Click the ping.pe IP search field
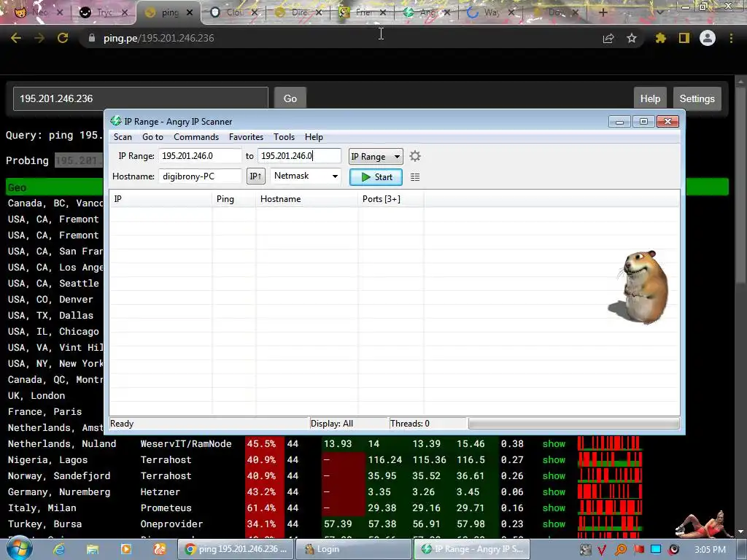This screenshot has height=560, width=747. (141, 98)
